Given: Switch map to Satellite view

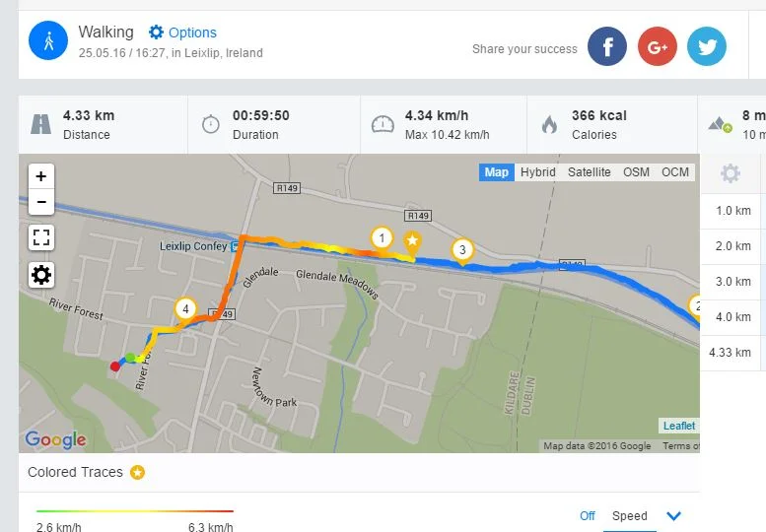Looking at the screenshot, I should [x=590, y=172].
